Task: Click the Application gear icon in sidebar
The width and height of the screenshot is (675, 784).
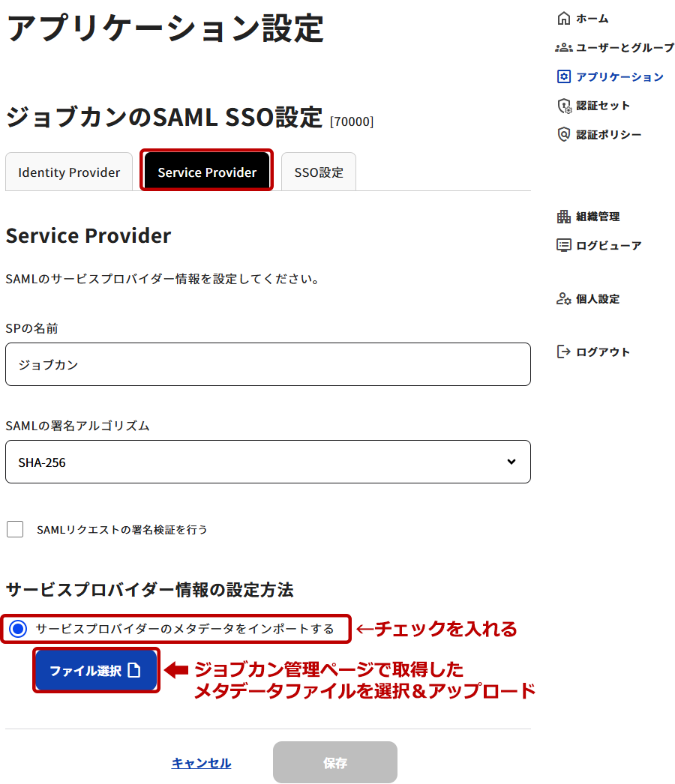Action: pos(564,76)
